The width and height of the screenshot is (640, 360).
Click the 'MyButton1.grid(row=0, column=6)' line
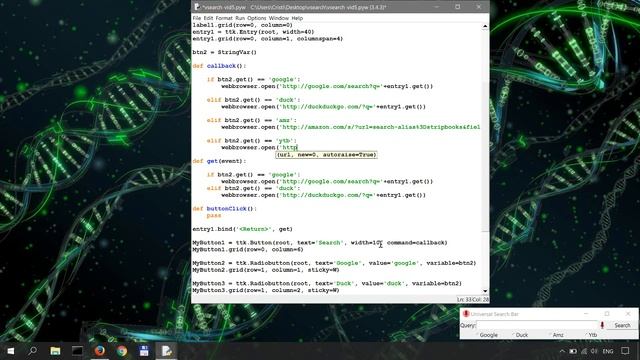point(248,249)
